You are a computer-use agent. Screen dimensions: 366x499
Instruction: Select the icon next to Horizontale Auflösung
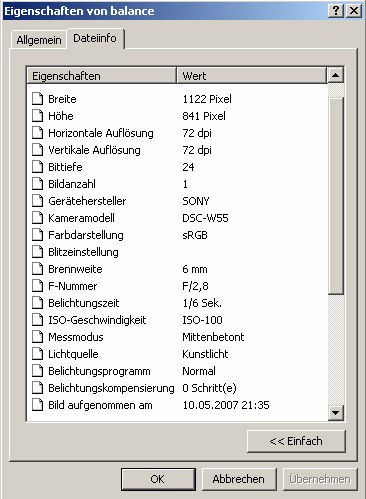38,133
